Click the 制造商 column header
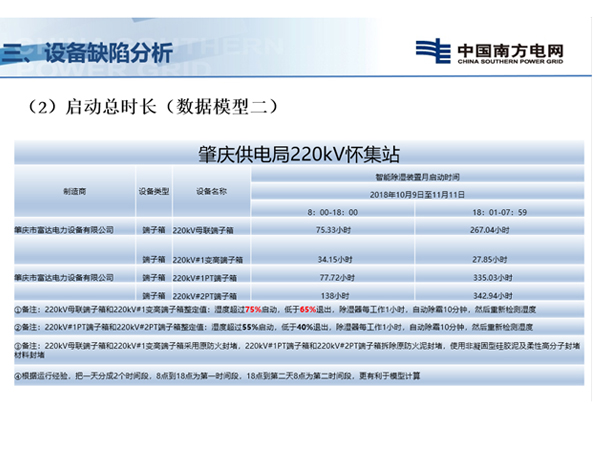Image resolution: width=600 pixels, height=450 pixels. (x=75, y=190)
